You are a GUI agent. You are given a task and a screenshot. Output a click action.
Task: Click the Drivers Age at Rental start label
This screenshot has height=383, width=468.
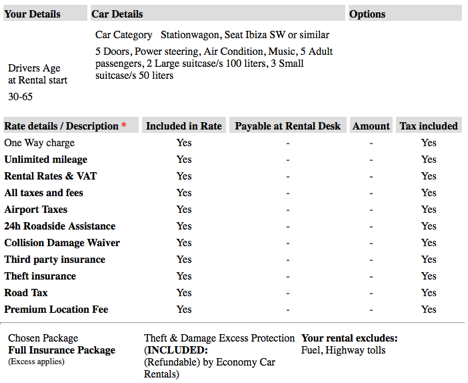38,74
